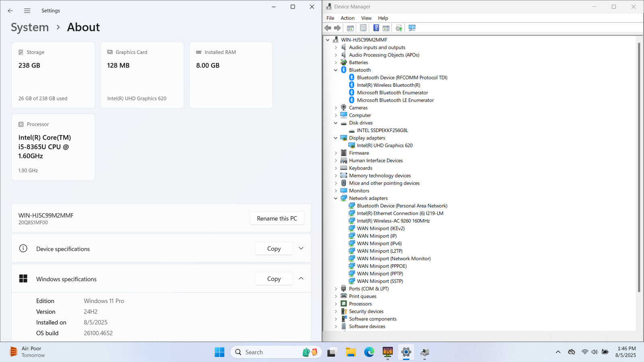Copy the Windows specifications
This screenshot has height=362, width=644.
[x=274, y=279]
